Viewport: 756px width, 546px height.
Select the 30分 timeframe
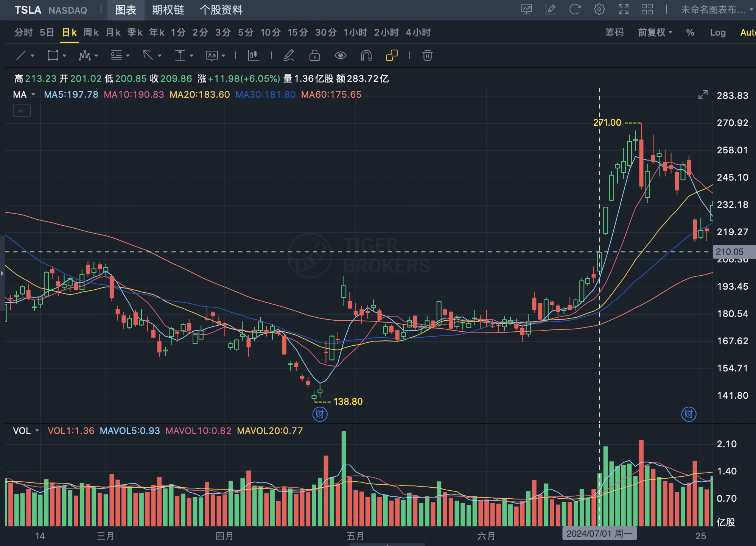tap(326, 33)
